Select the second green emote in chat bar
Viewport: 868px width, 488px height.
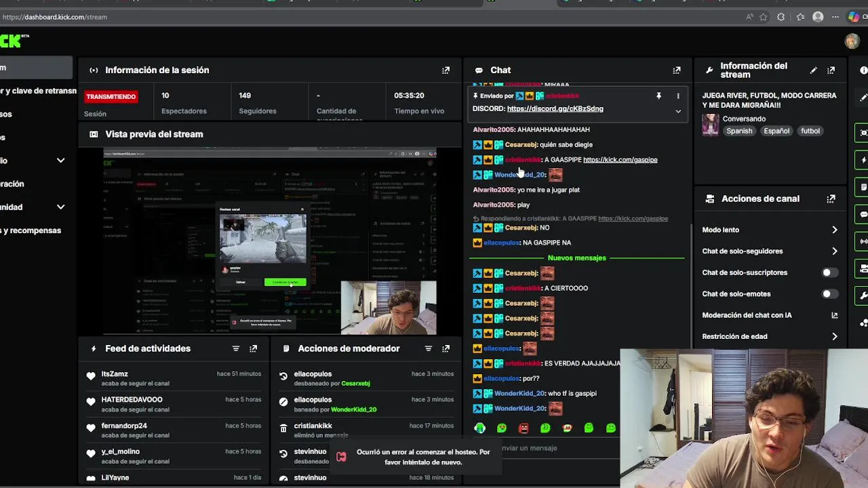click(502, 428)
